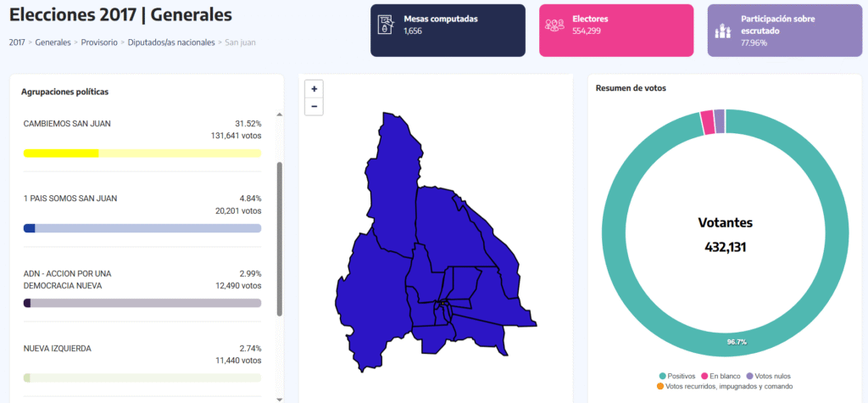Click the party list scrollbar thumb
The width and height of the screenshot is (868, 403).
pos(279,239)
